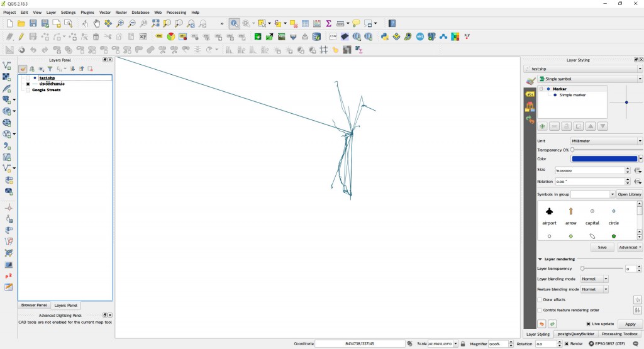Open the Add Vector Layer tool
Screen dimensions: 644x349
7,65
